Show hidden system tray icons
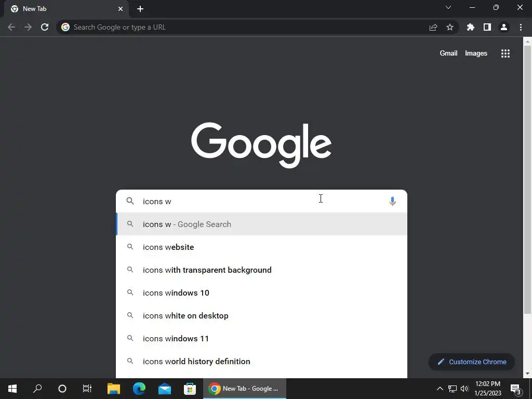 coord(440,389)
